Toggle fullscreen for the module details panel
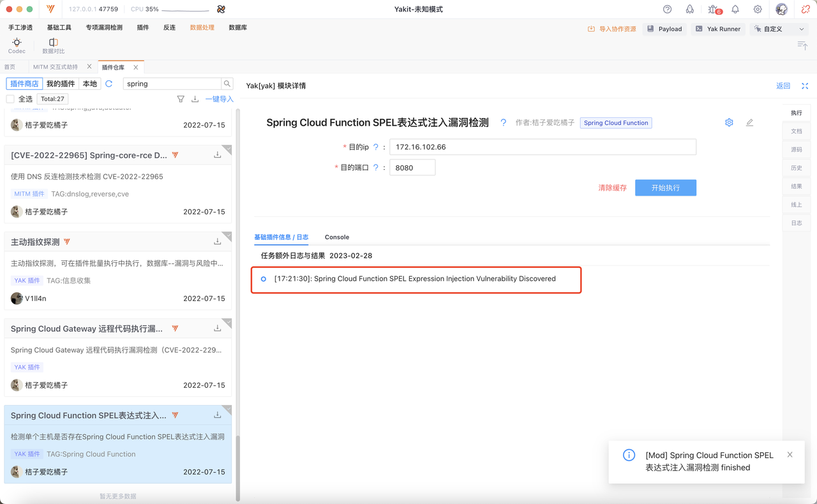 click(805, 86)
